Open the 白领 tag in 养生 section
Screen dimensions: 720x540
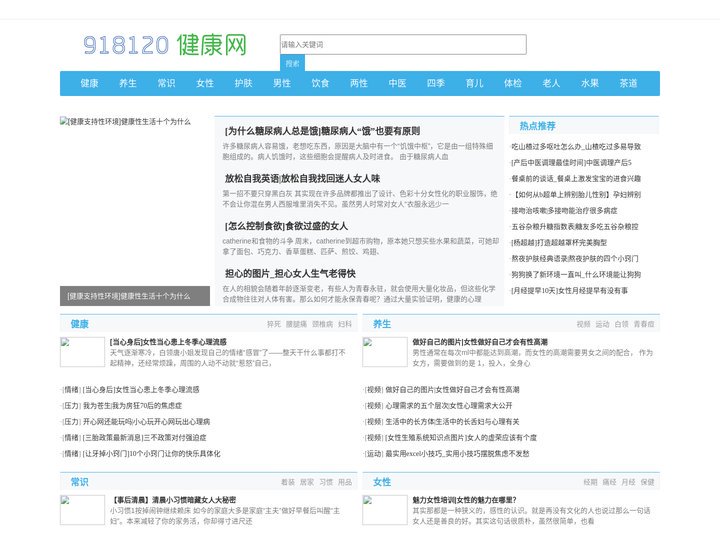[621, 324]
